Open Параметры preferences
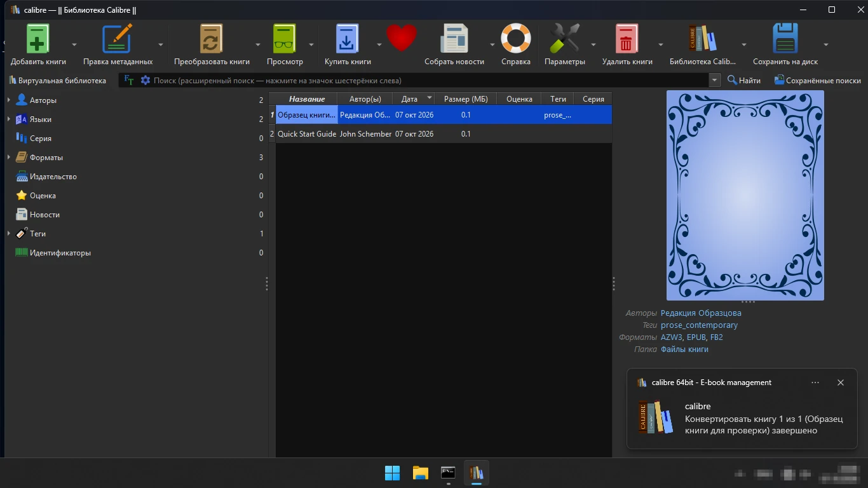This screenshot has width=868, height=488. click(564, 39)
